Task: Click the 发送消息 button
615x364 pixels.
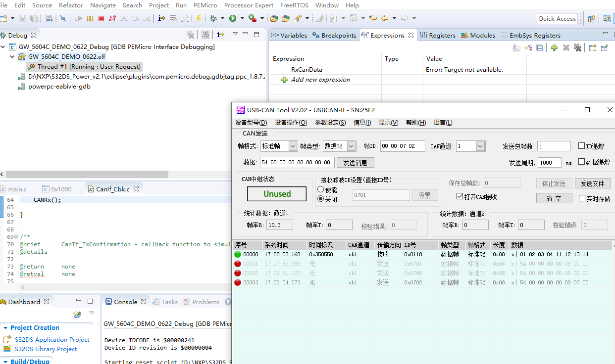Action: [355, 162]
